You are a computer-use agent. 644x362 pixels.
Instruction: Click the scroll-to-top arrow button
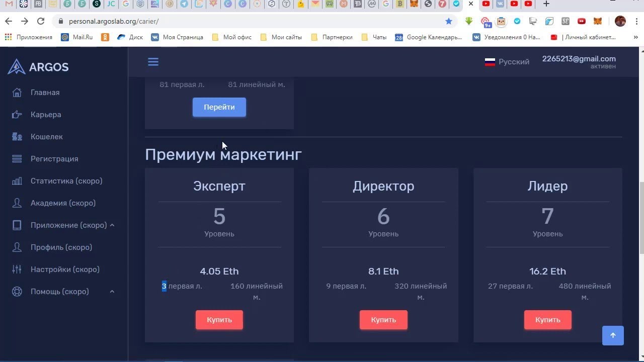click(x=613, y=335)
